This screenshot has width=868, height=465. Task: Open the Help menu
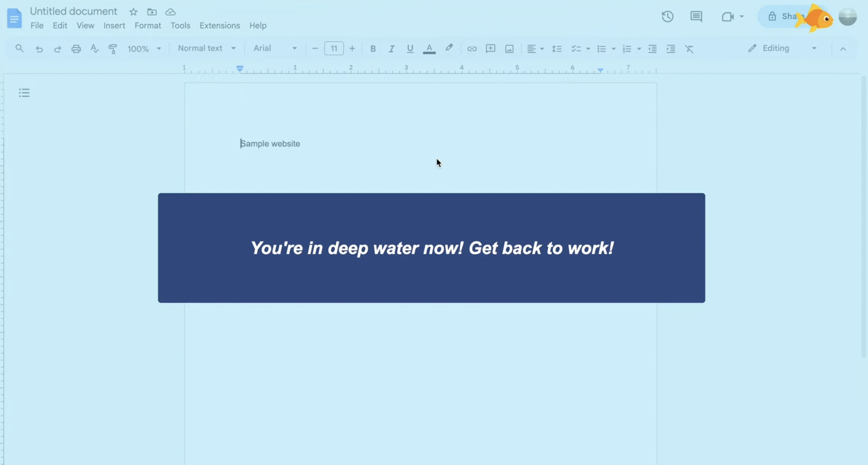coord(258,26)
